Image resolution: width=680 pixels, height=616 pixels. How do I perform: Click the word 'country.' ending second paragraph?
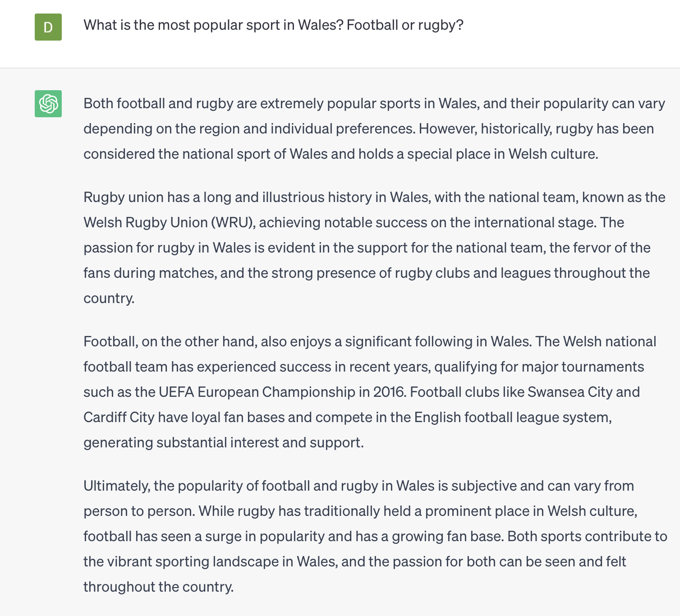(109, 298)
